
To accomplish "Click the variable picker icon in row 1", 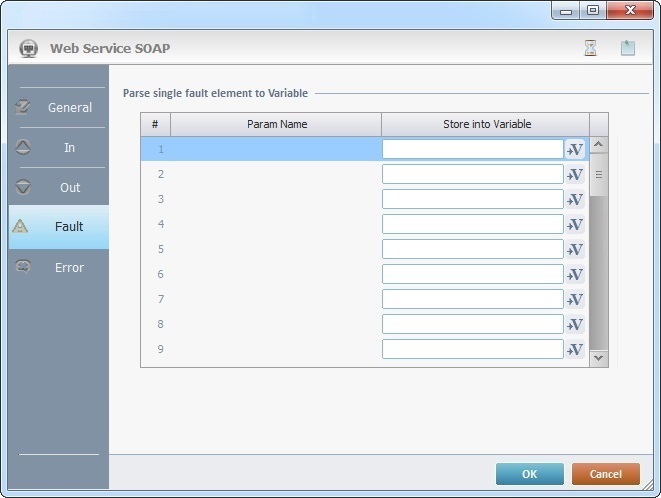I will click(x=575, y=150).
